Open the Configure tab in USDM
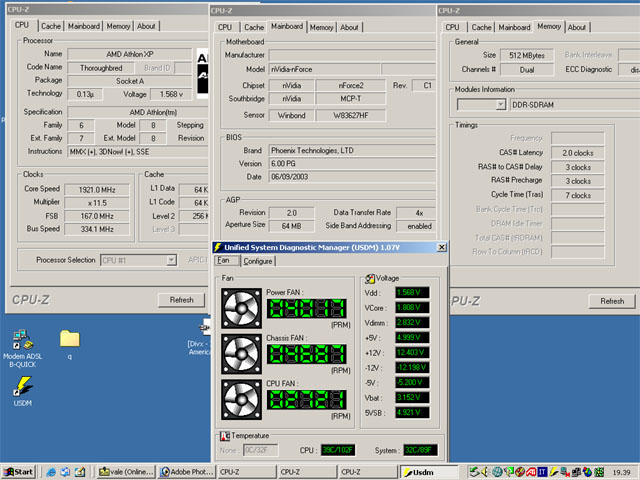 tap(258, 261)
